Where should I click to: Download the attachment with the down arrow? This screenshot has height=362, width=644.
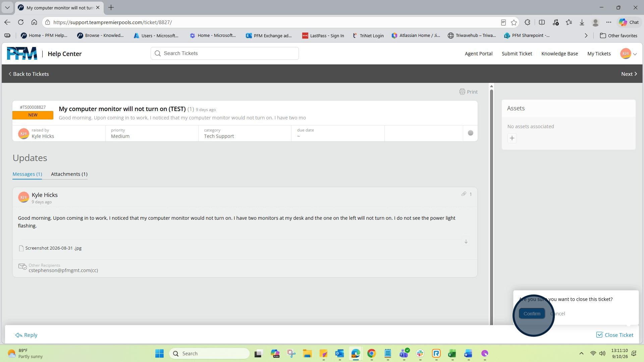point(466,242)
